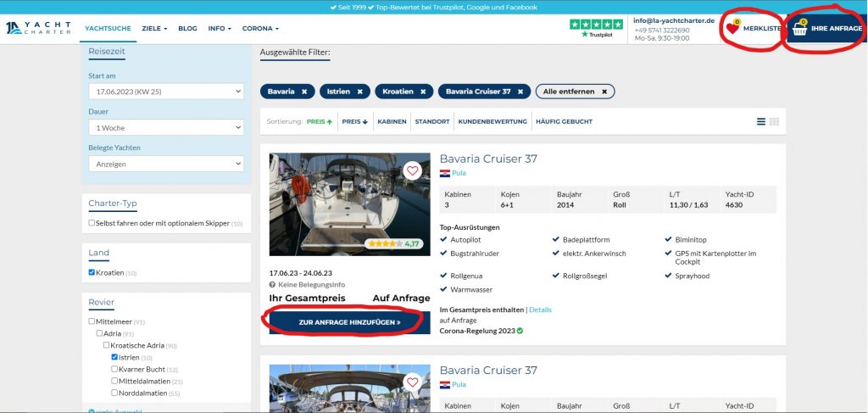Open the Ihre Anfrage basket icon
The image size is (868, 413).
798,29
